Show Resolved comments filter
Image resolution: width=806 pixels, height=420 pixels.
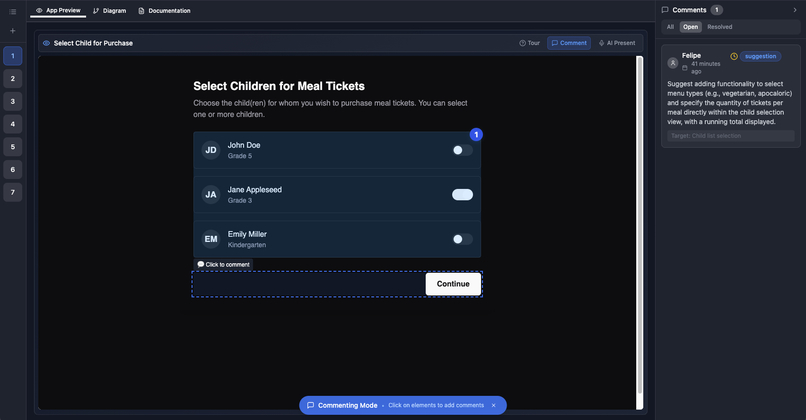click(x=720, y=27)
